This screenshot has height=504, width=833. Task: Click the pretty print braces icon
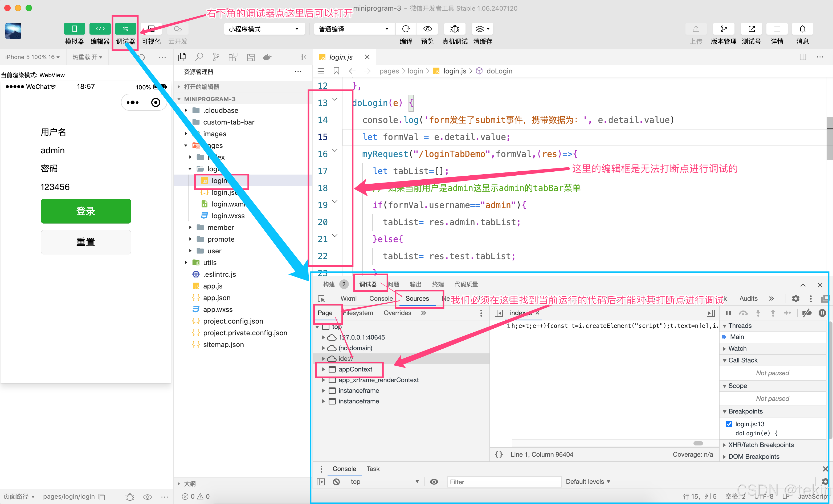pos(499,454)
